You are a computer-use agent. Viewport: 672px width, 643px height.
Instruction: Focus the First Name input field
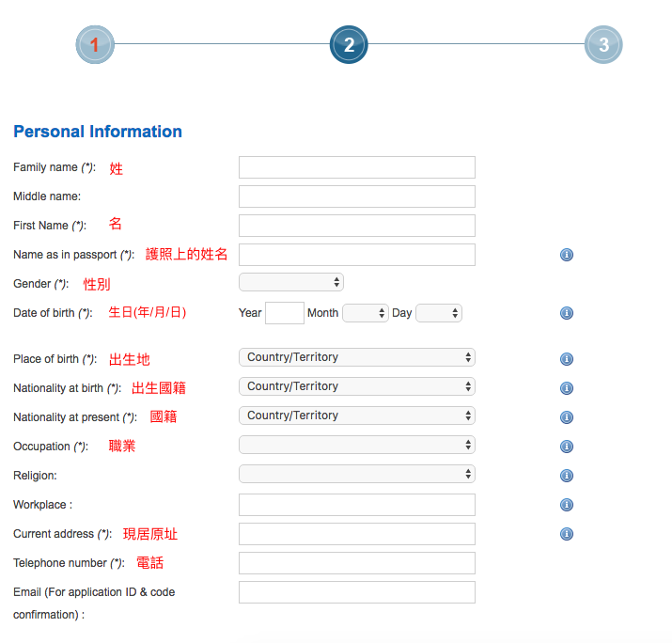(357, 226)
